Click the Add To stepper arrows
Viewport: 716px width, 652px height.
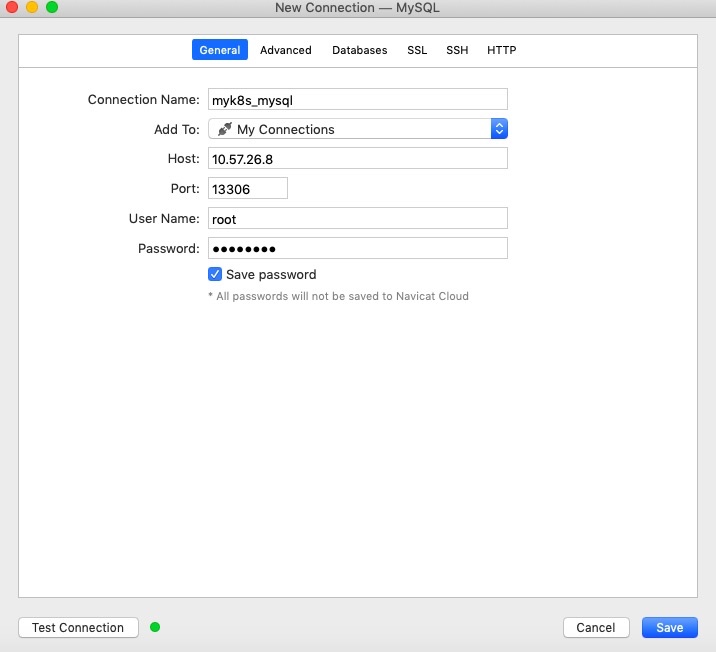point(499,129)
